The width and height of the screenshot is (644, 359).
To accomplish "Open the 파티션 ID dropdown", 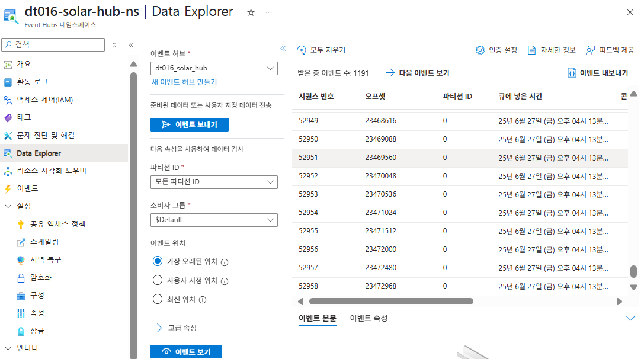I will click(214, 182).
